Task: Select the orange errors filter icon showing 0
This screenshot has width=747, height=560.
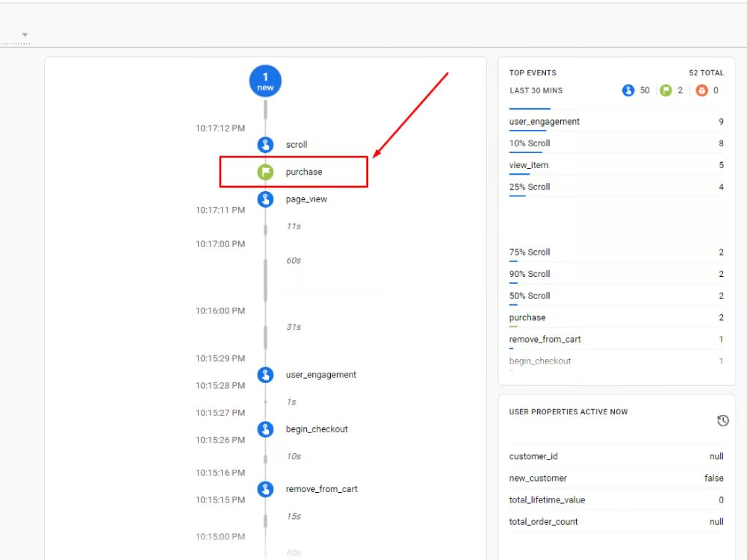Action: click(x=701, y=90)
